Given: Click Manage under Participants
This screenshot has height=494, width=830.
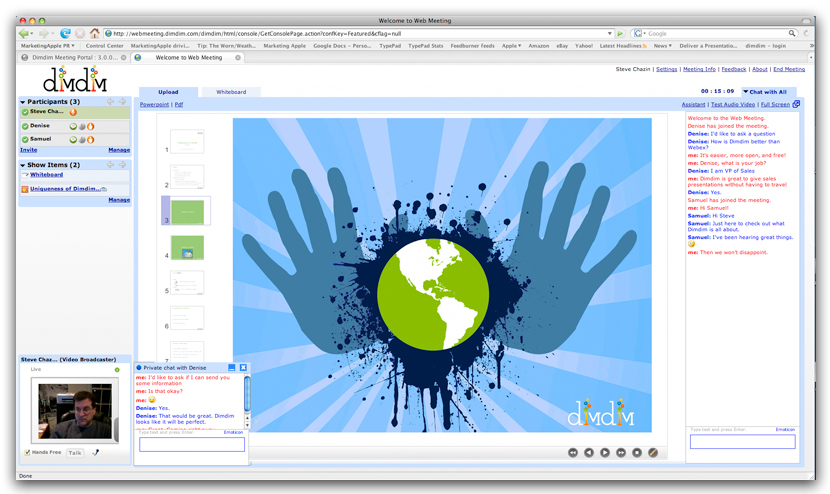Looking at the screenshot, I should tap(119, 150).
